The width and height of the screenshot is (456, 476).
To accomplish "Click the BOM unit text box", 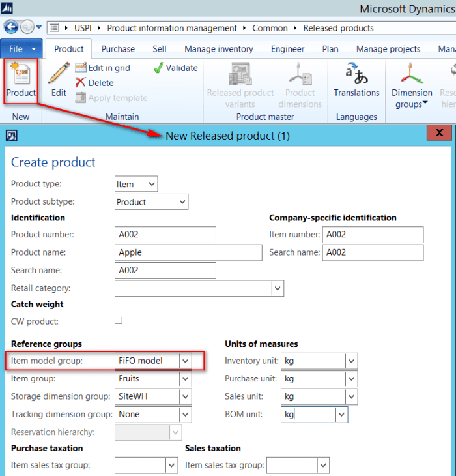I will [x=308, y=415].
